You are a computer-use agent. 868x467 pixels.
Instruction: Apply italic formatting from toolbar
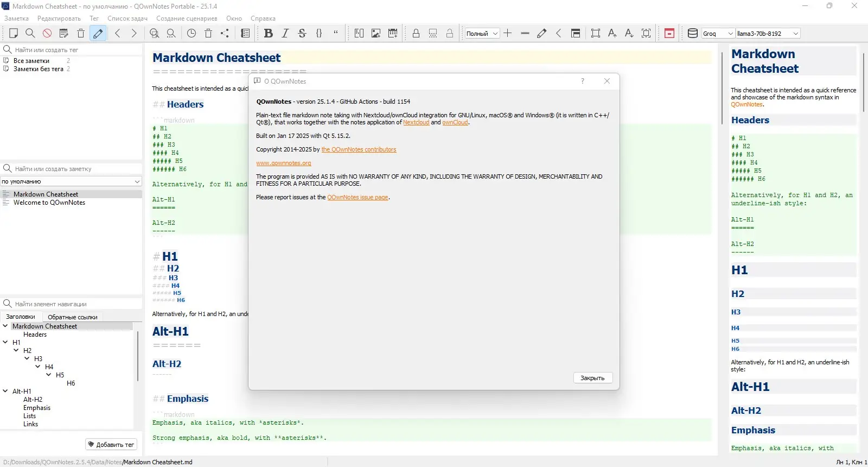click(x=285, y=33)
